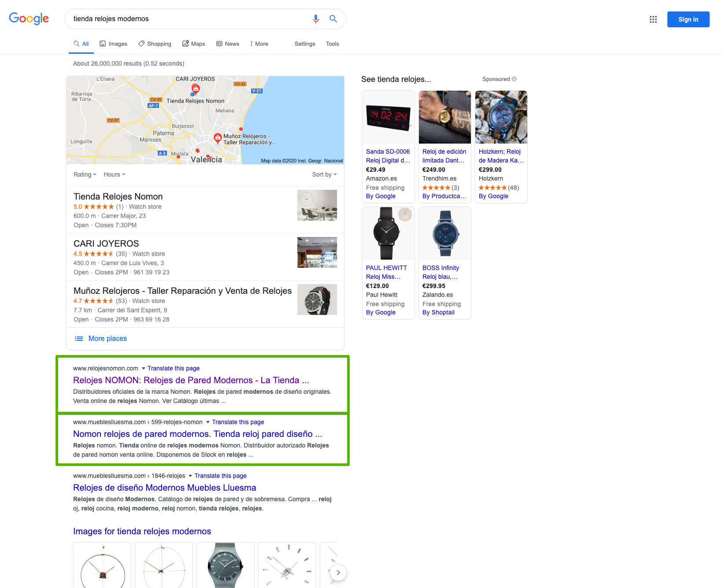Translate the 599-relojes-nomon page
Image resolution: width=722 pixels, height=588 pixels.
238,422
